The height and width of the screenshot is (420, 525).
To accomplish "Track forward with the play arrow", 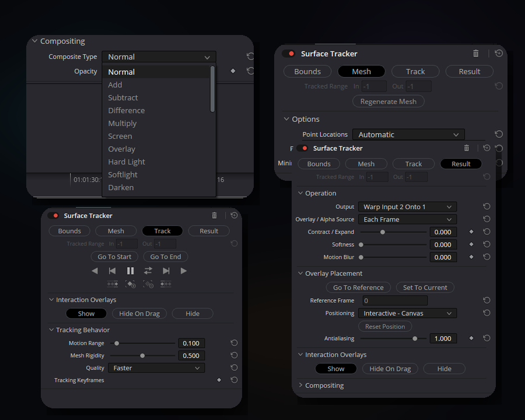I will (184, 271).
